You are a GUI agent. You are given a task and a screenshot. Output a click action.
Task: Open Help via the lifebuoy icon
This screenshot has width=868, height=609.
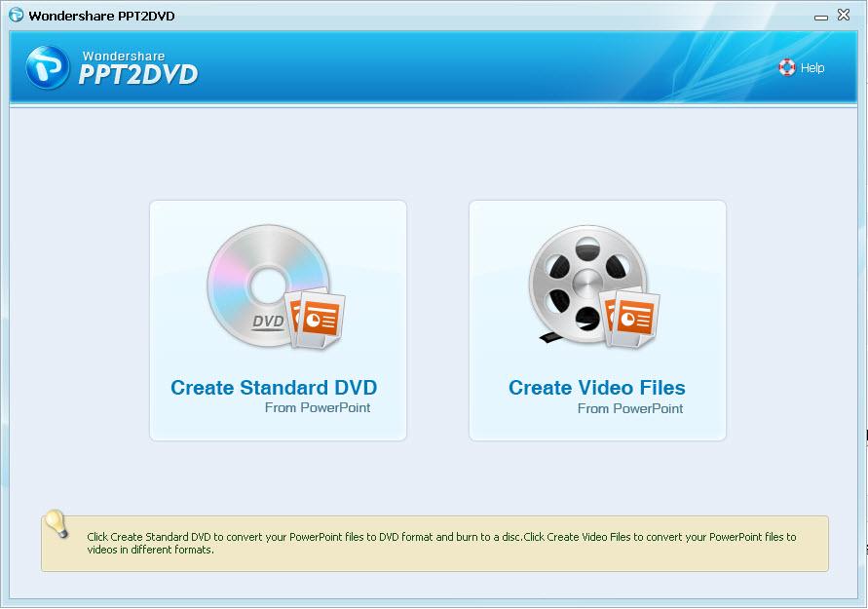786,67
